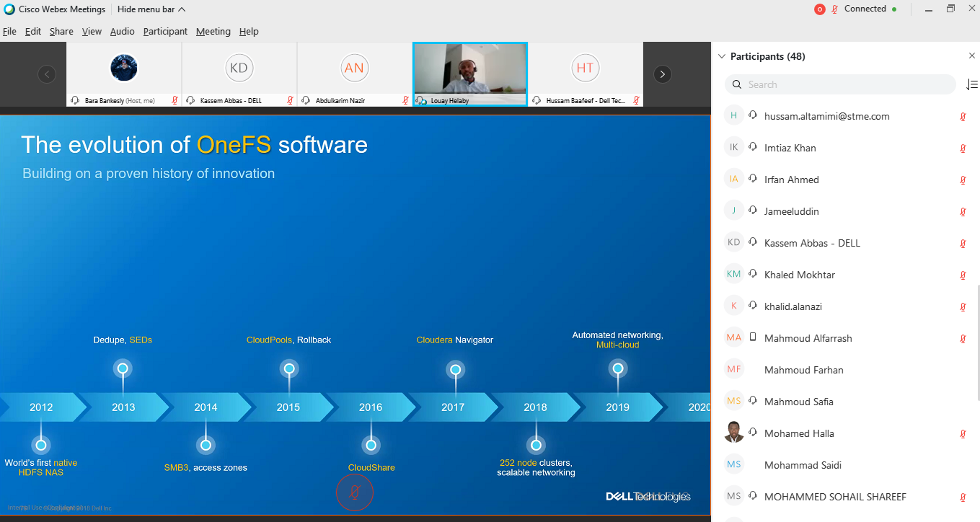Click the phone device icon beside Mahmoud Alfarrash
Image resolution: width=980 pixels, height=522 pixels.
(753, 337)
